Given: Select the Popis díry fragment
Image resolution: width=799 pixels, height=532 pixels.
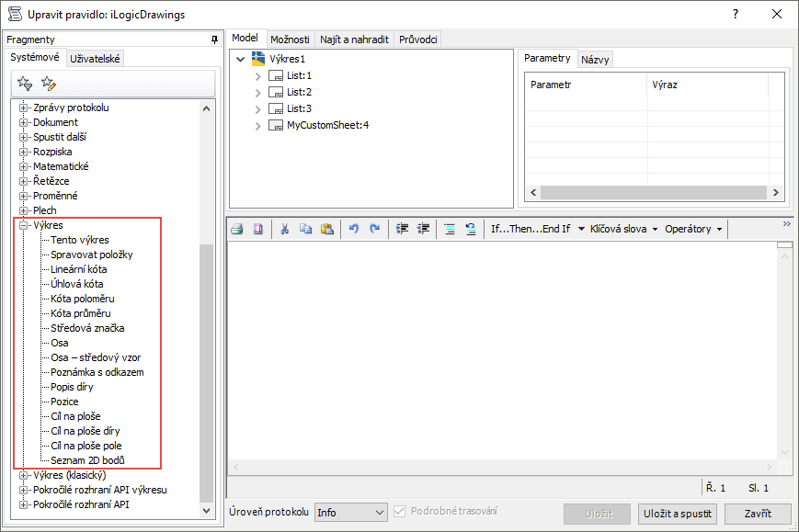Looking at the screenshot, I should click(x=72, y=388).
